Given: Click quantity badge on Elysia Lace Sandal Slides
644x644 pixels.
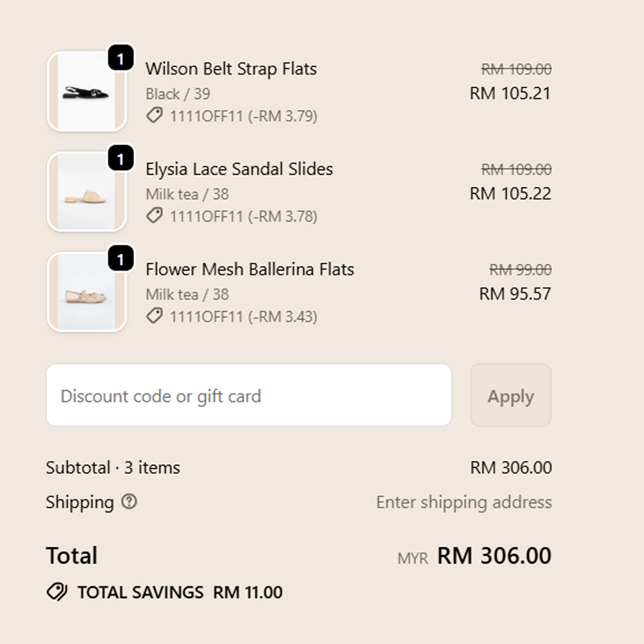Looking at the screenshot, I should pos(120,158).
